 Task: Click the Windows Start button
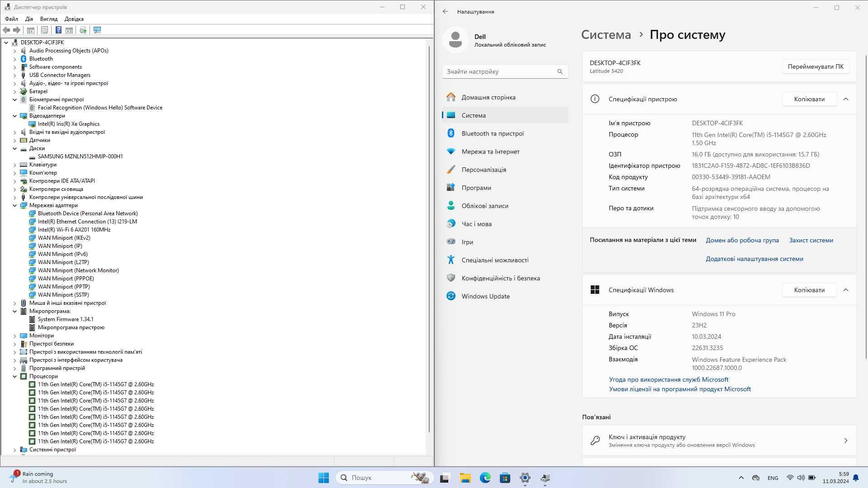click(x=323, y=478)
